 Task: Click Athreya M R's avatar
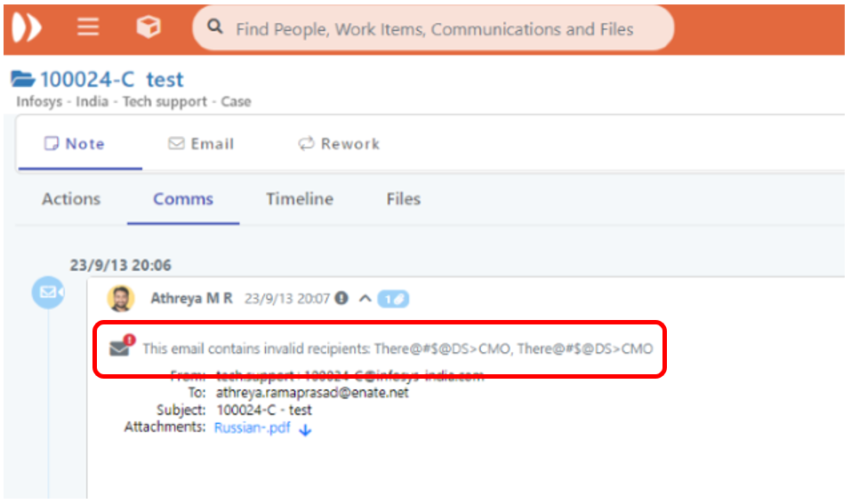tap(121, 299)
